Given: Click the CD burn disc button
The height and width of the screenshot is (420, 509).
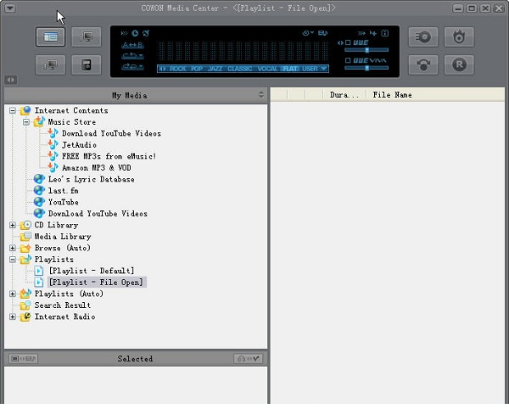Looking at the screenshot, I should point(423,37).
